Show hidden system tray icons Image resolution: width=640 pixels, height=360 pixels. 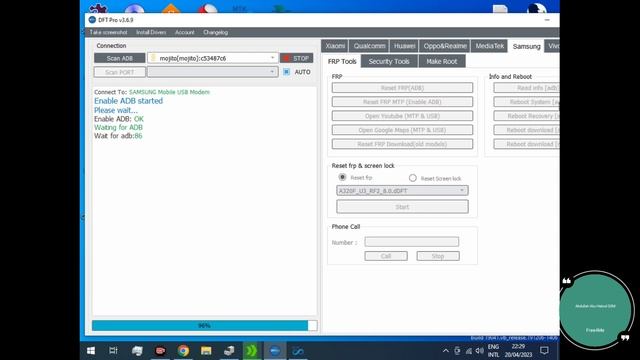click(446, 351)
